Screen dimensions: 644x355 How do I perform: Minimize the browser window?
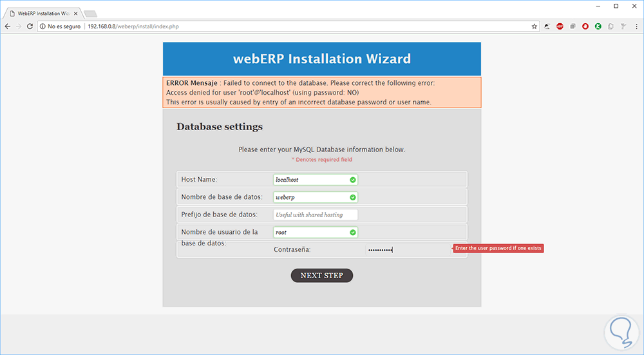click(x=598, y=6)
